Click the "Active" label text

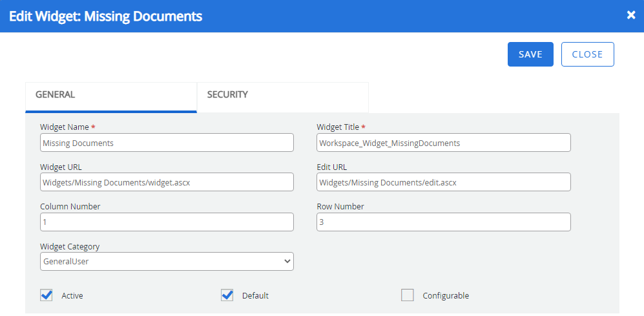click(72, 296)
